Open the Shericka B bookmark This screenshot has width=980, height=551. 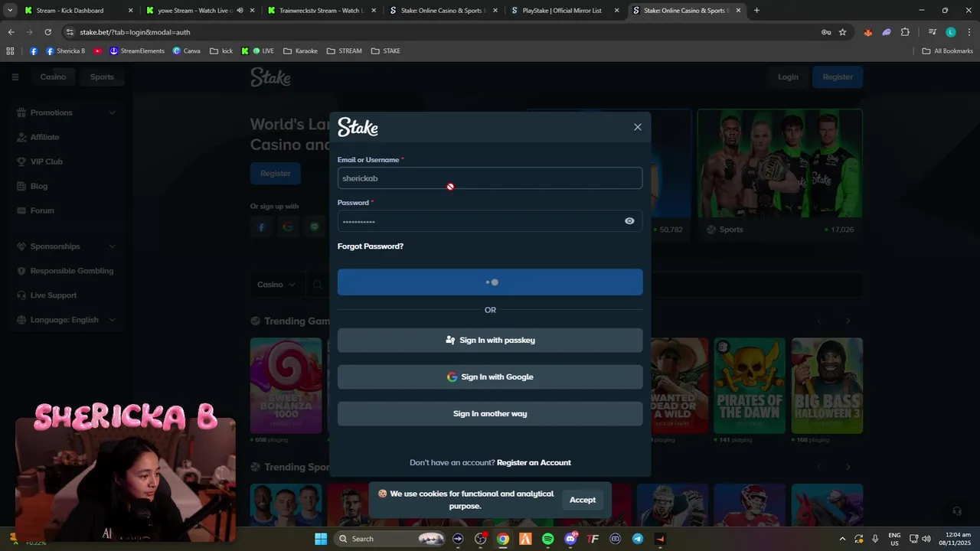pos(66,51)
